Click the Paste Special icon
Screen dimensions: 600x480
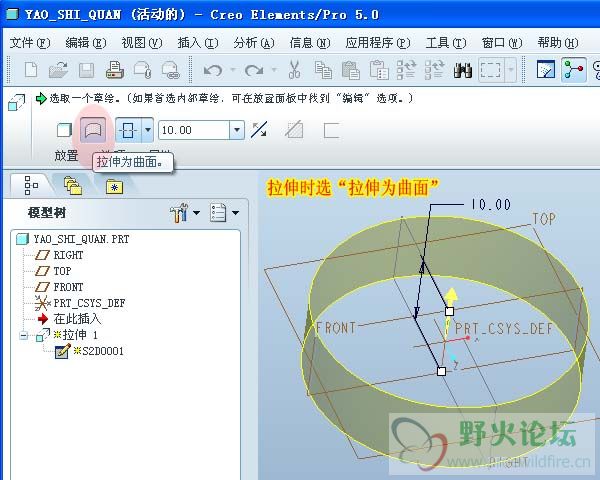[379, 70]
